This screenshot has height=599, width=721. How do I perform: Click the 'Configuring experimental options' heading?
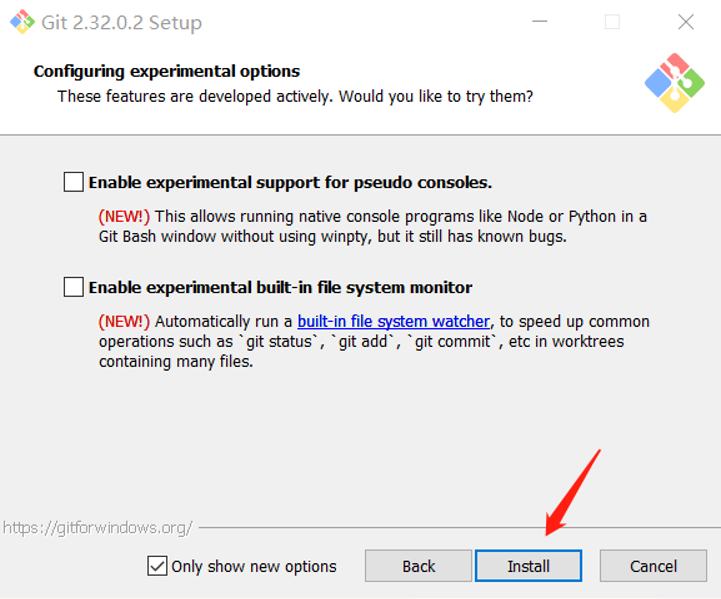[x=167, y=71]
